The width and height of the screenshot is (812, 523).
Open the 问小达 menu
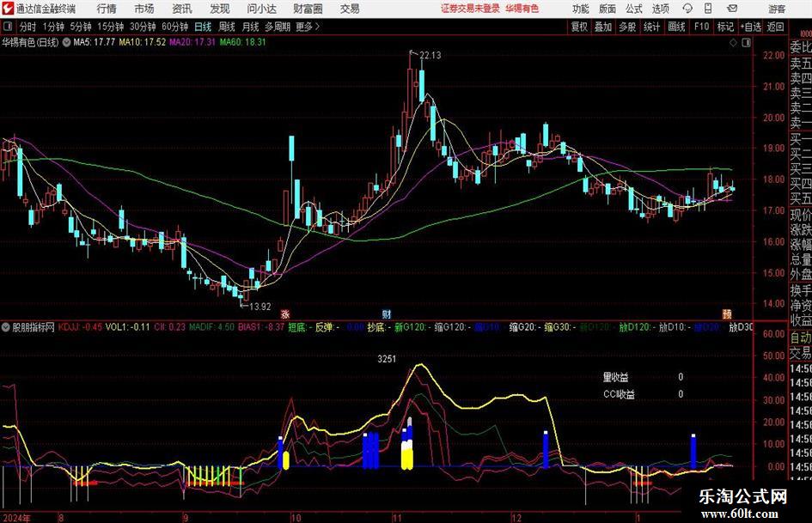(x=261, y=9)
